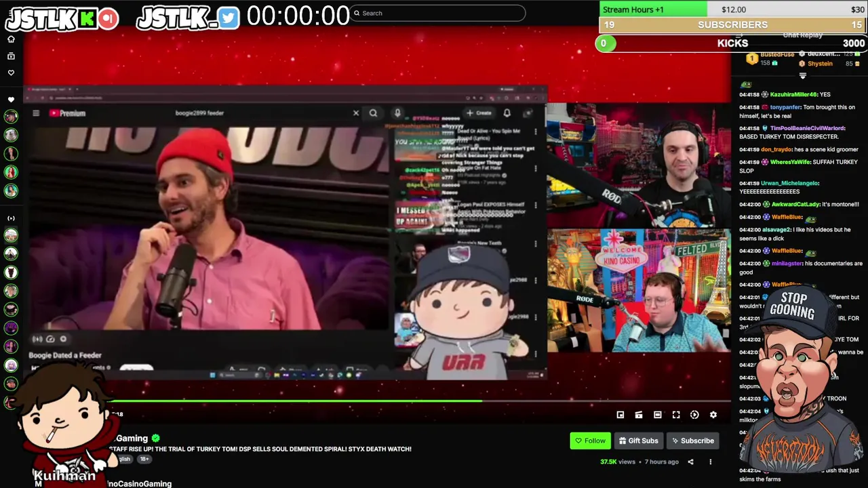Click the 00:00:00 timer overlay

tap(298, 16)
